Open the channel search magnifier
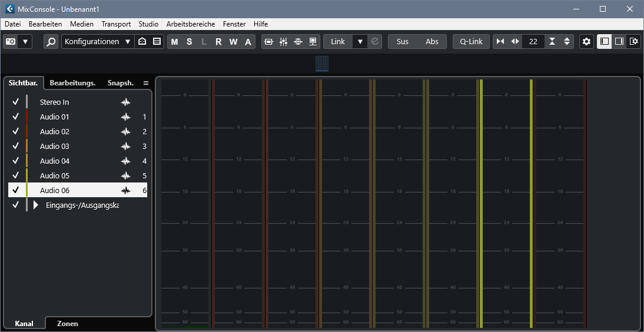 click(x=51, y=42)
